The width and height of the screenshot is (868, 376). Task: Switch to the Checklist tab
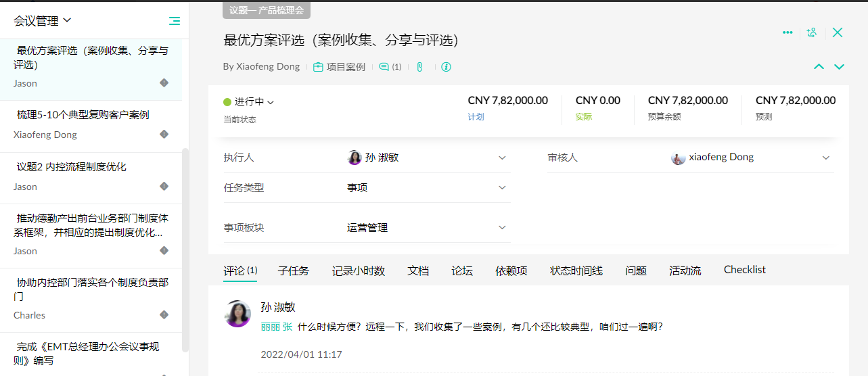click(x=745, y=269)
